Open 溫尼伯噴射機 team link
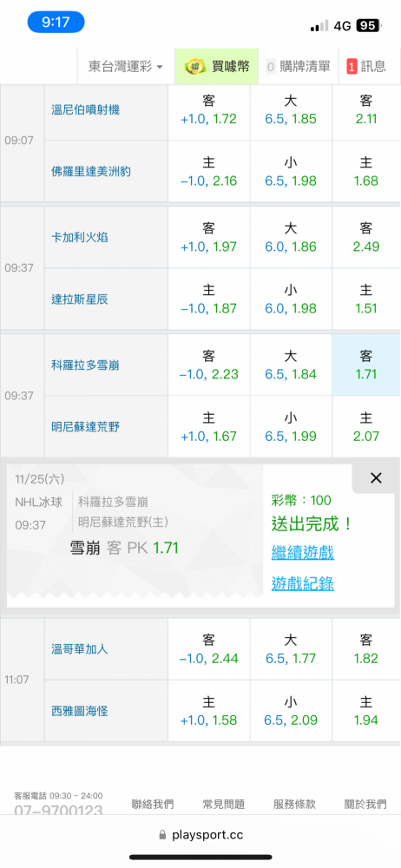The width and height of the screenshot is (401, 868). (x=85, y=109)
